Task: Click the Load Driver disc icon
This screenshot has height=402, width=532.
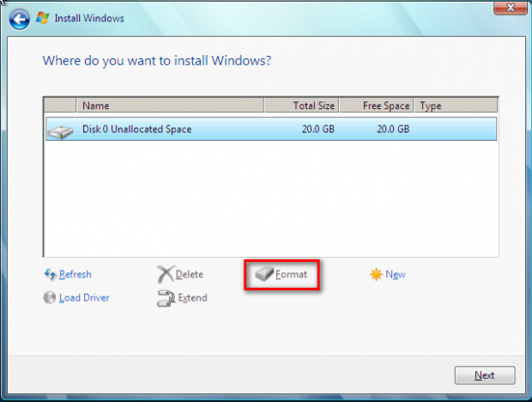Action: click(50, 298)
